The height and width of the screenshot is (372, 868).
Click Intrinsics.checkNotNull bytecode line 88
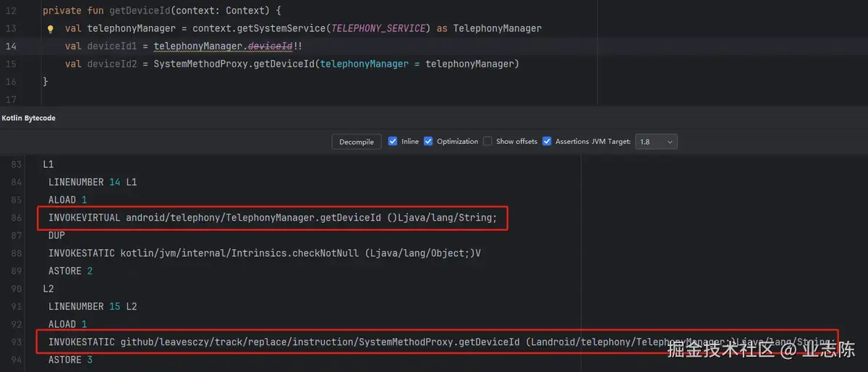265,253
